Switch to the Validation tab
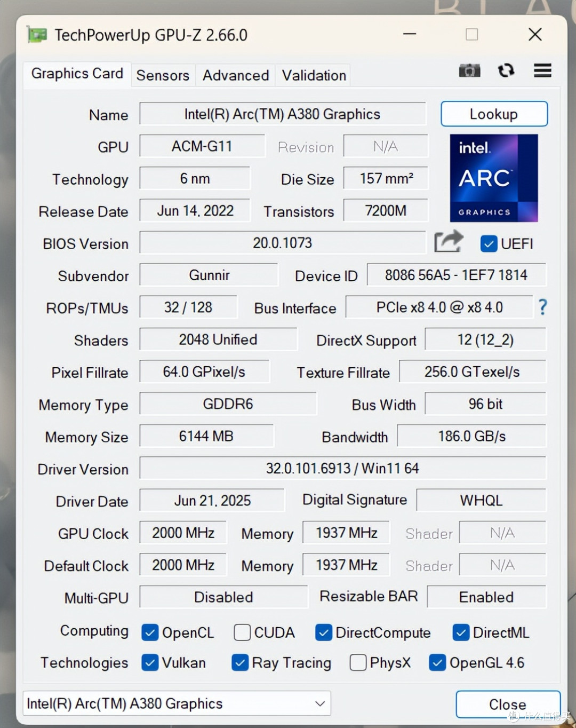This screenshot has width=576, height=728. pos(314,75)
